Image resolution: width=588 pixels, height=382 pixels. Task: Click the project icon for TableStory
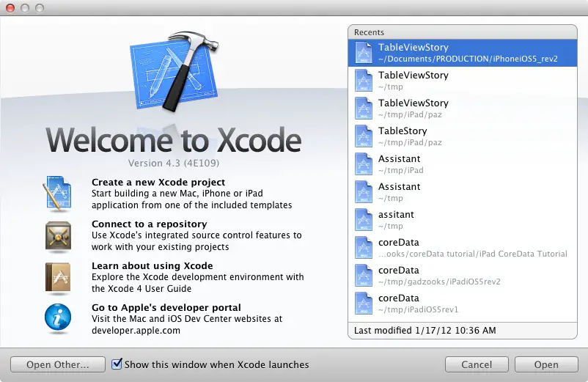click(x=364, y=136)
